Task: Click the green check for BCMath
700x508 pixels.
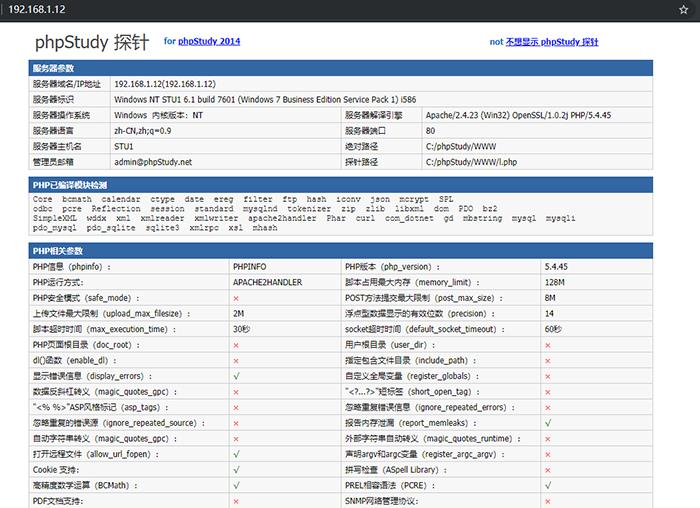Action: tap(237, 485)
